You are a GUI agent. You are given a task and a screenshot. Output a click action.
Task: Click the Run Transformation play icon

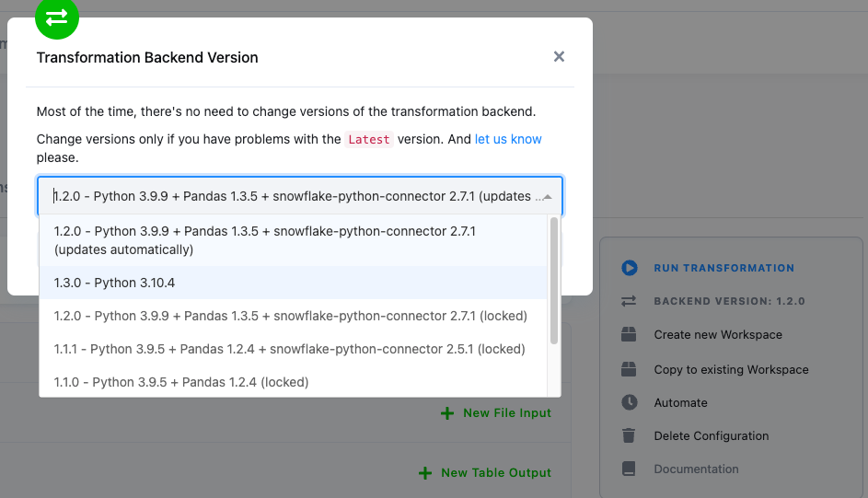pyautogui.click(x=630, y=268)
